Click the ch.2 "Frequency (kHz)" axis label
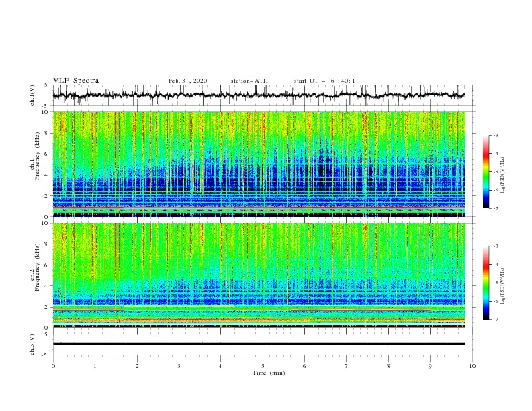Screen dimensions: 532x411 pos(37,267)
